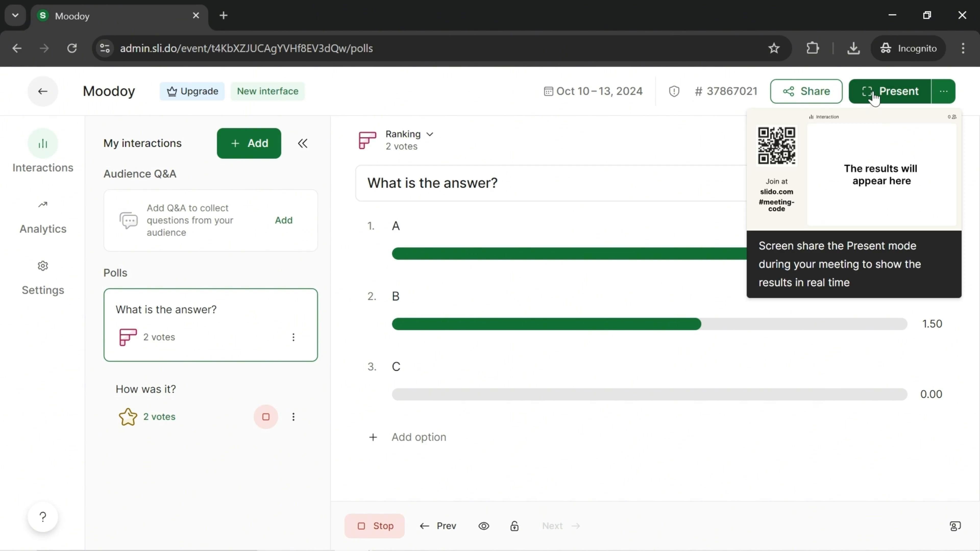The height and width of the screenshot is (551, 980).
Task: Expand the Ranking poll type dropdown
Action: (x=409, y=134)
